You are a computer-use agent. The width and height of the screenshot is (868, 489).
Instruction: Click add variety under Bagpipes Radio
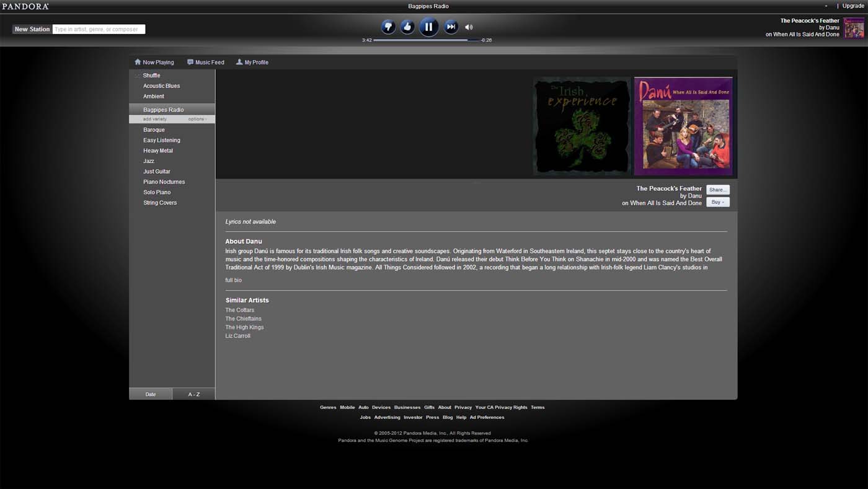[x=155, y=119]
